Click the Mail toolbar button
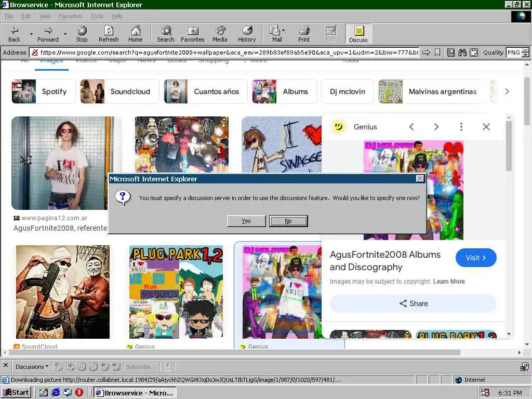The width and height of the screenshot is (532, 399). tap(276, 34)
